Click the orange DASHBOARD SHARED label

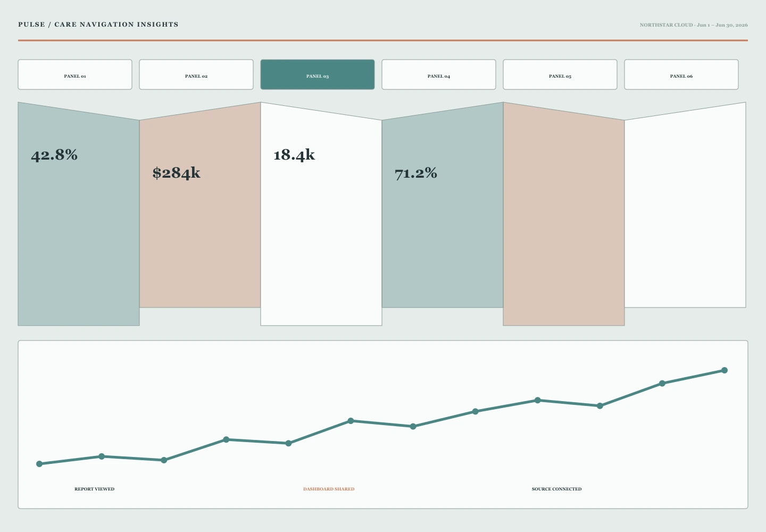coord(329,489)
